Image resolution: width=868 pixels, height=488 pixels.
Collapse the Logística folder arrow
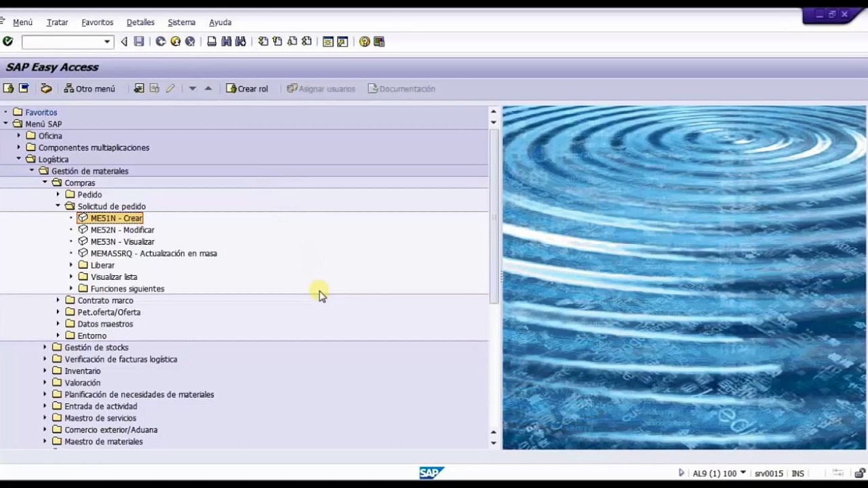(x=19, y=159)
